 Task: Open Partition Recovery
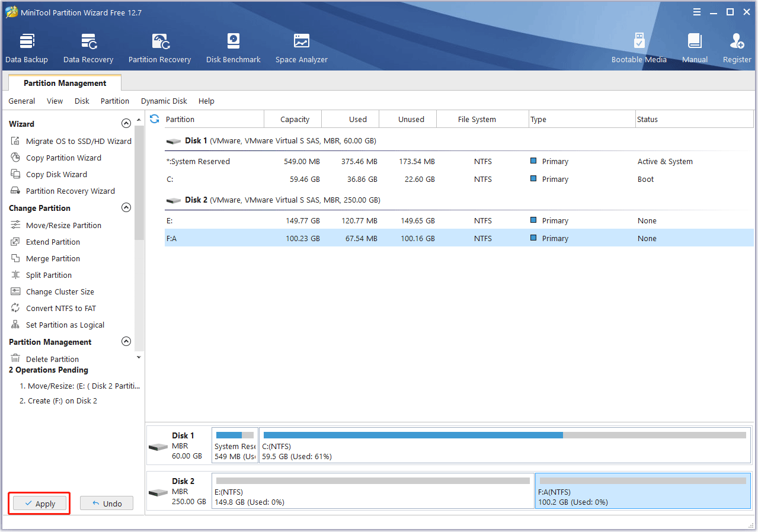[x=159, y=47]
